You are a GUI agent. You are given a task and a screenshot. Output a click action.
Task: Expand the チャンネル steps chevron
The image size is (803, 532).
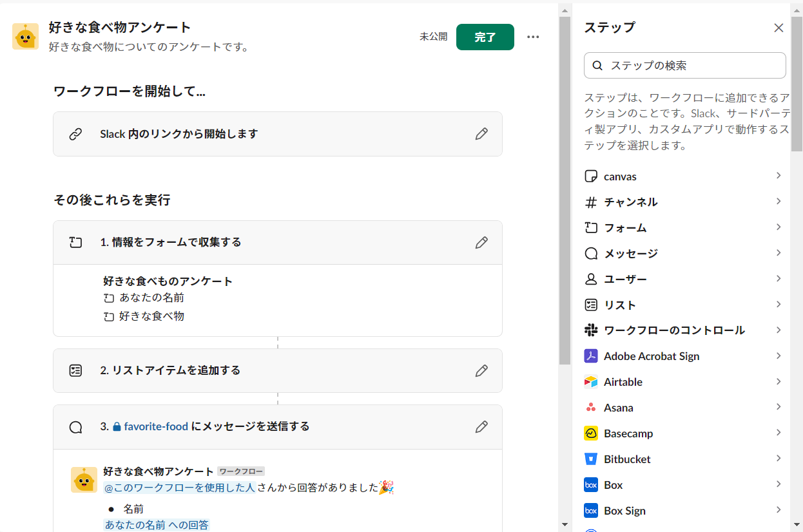pos(779,202)
